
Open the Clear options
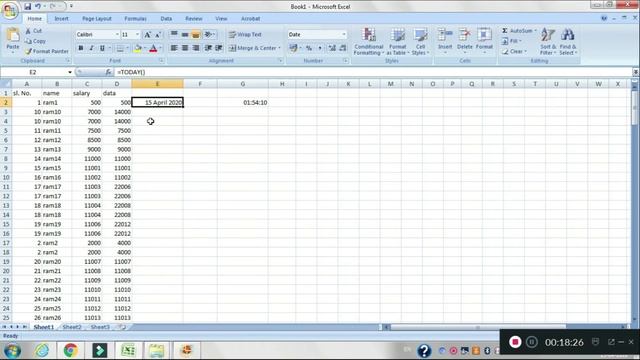pyautogui.click(x=514, y=51)
